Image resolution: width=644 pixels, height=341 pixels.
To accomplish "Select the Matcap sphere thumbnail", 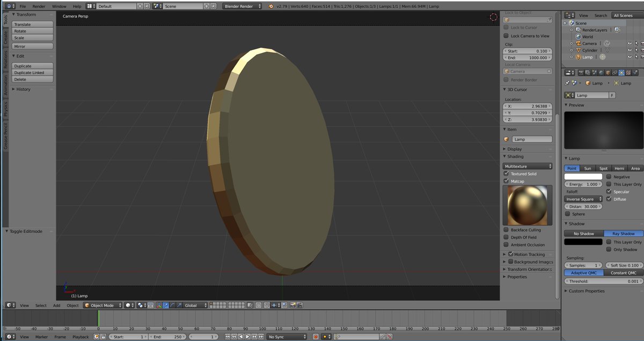I will (x=528, y=205).
